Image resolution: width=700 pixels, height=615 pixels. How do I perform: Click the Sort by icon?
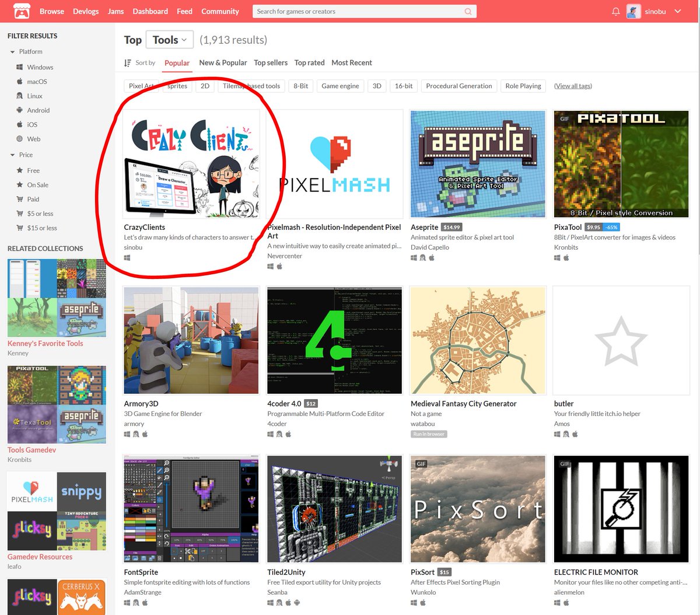pyautogui.click(x=128, y=63)
